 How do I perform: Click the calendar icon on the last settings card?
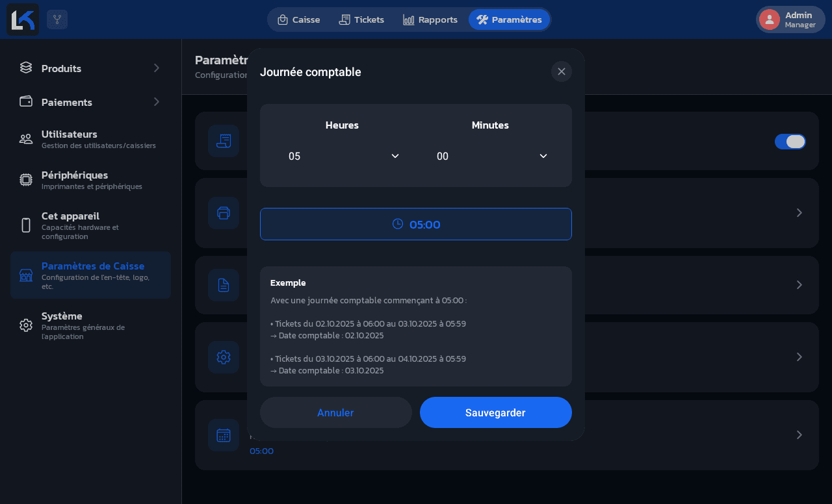click(224, 435)
